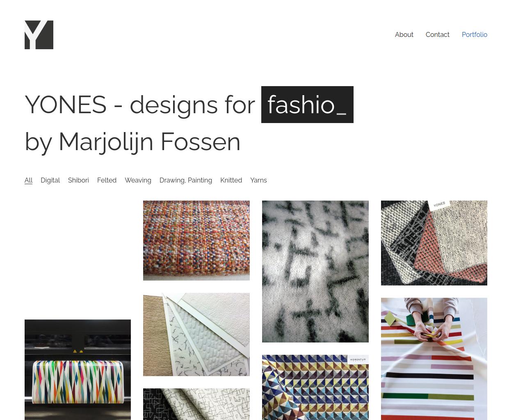Open the striped fabric with hands thumbnail

tap(434, 359)
